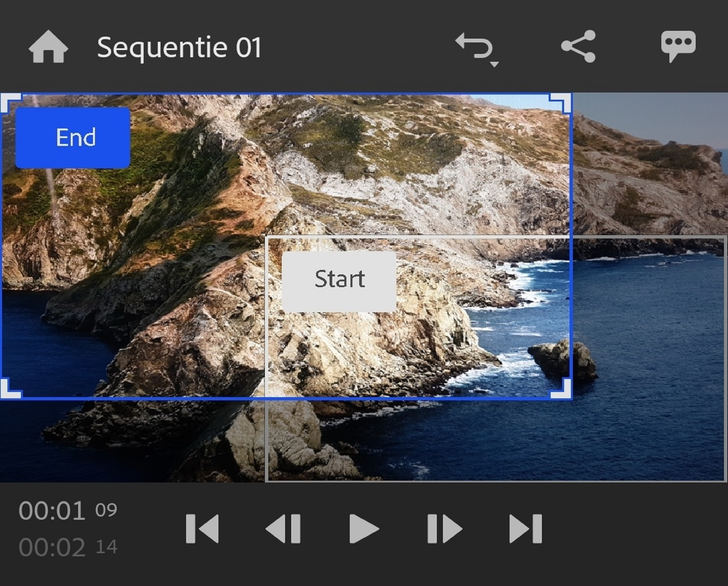Screen dimensions: 728x586
Task: Open the small dropdown arrow below Undo
Action: 494,64
